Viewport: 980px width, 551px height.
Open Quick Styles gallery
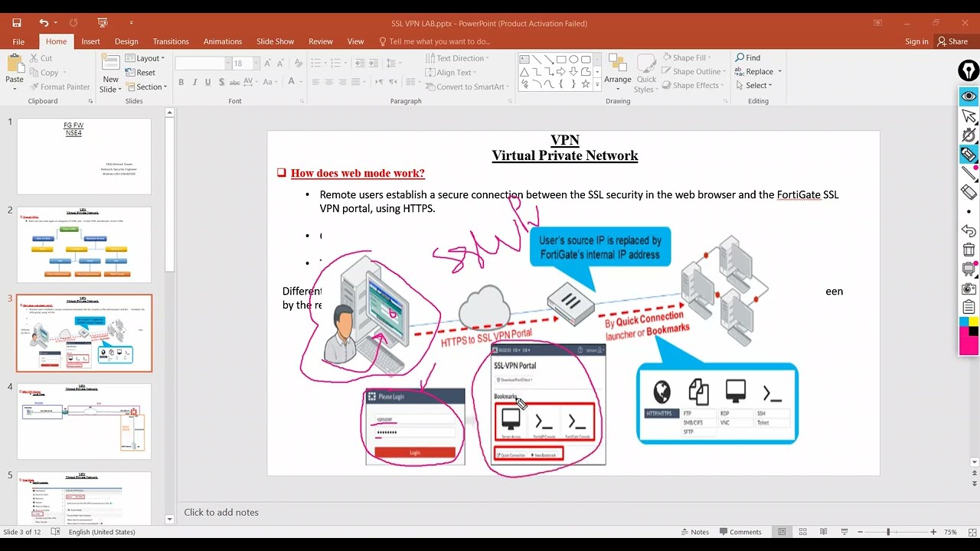pyautogui.click(x=646, y=73)
